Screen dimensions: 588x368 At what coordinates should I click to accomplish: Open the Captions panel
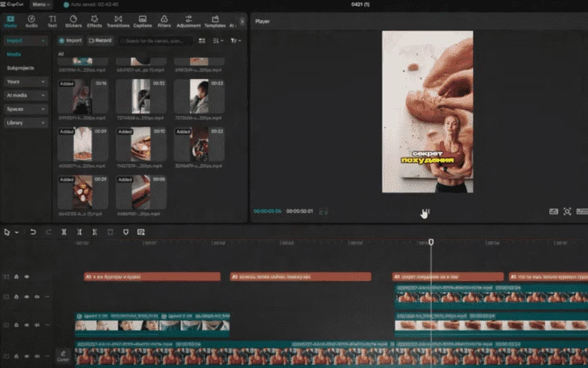click(x=143, y=22)
